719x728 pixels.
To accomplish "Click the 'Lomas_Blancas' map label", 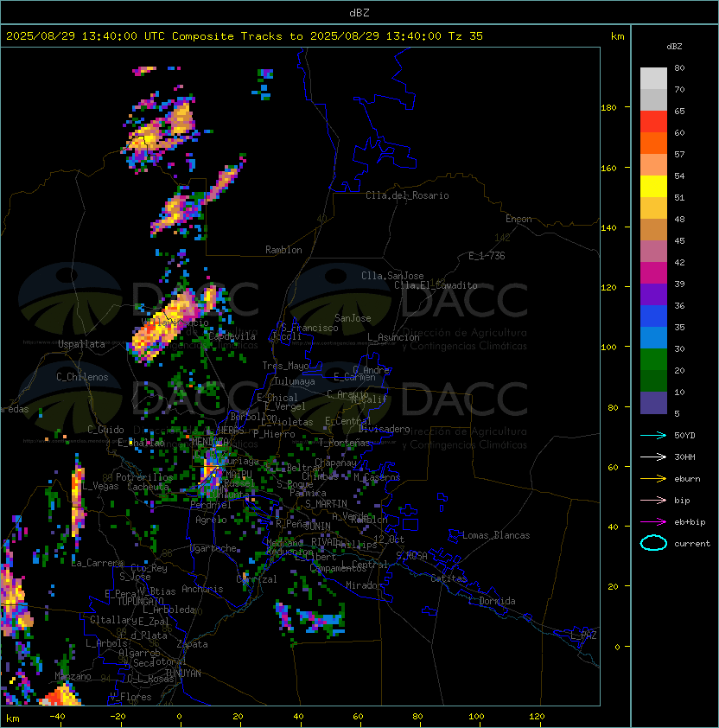I will (x=496, y=535).
